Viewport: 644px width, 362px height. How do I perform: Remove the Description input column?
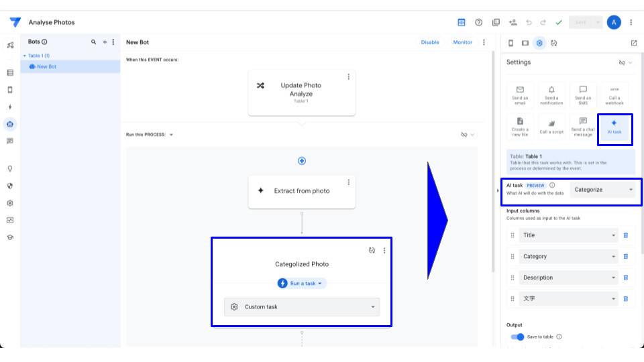[x=626, y=278]
